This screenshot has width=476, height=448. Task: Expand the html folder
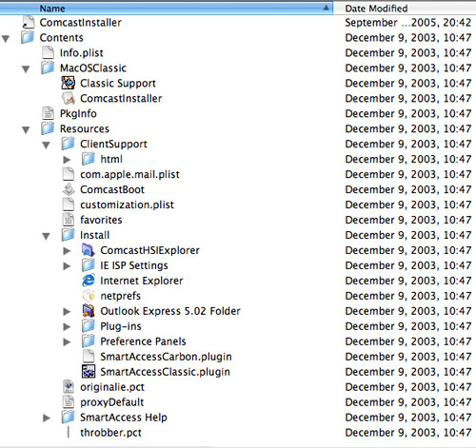pos(67,160)
